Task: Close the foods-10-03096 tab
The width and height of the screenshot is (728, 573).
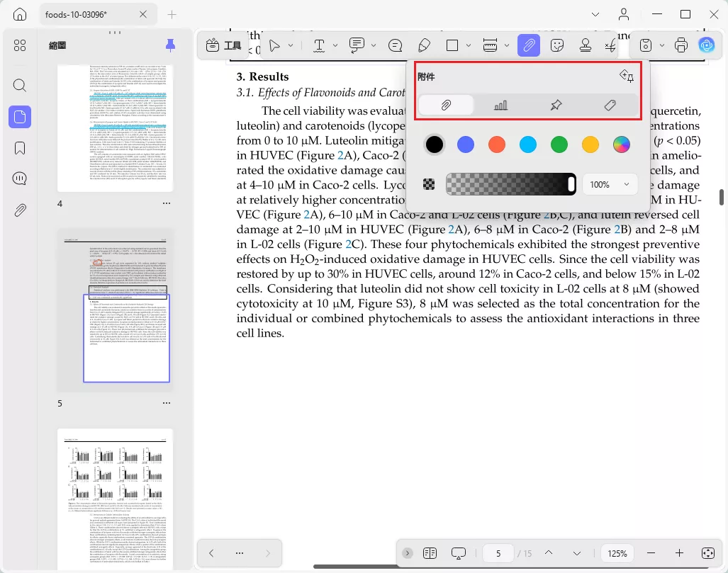Action: (x=143, y=14)
